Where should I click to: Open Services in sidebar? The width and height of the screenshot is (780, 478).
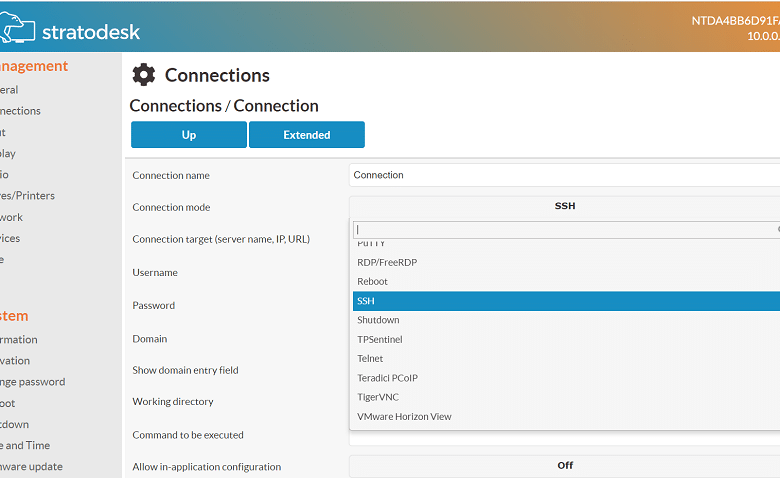(x=10, y=238)
